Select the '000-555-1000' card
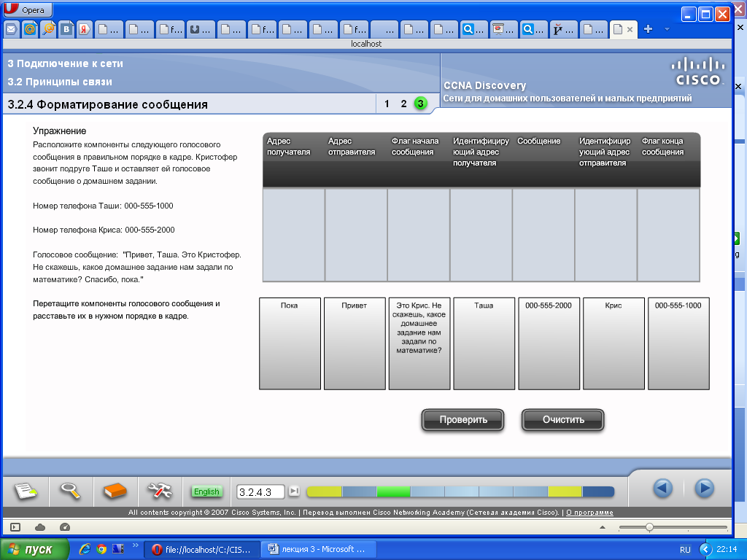Screen dimensions: 747x560 click(x=678, y=343)
